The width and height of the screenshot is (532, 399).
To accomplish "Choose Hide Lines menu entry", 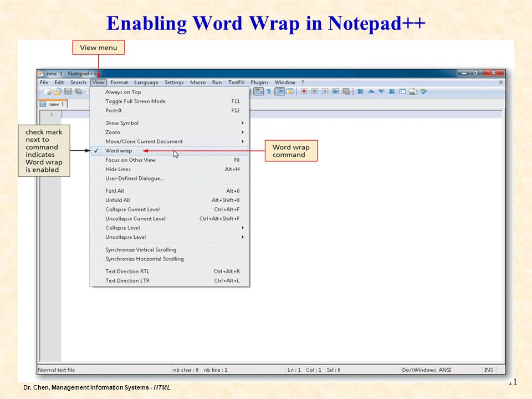I will pos(170,169).
